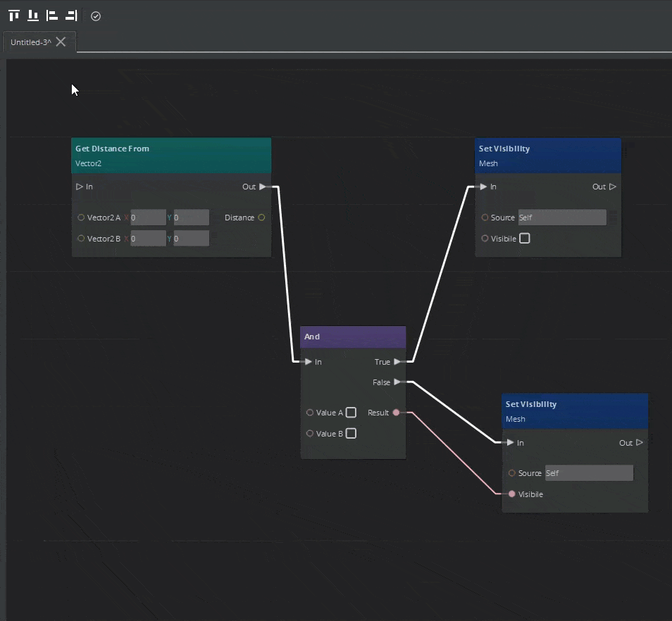Select the align top toolbar icon

pyautogui.click(x=13, y=15)
